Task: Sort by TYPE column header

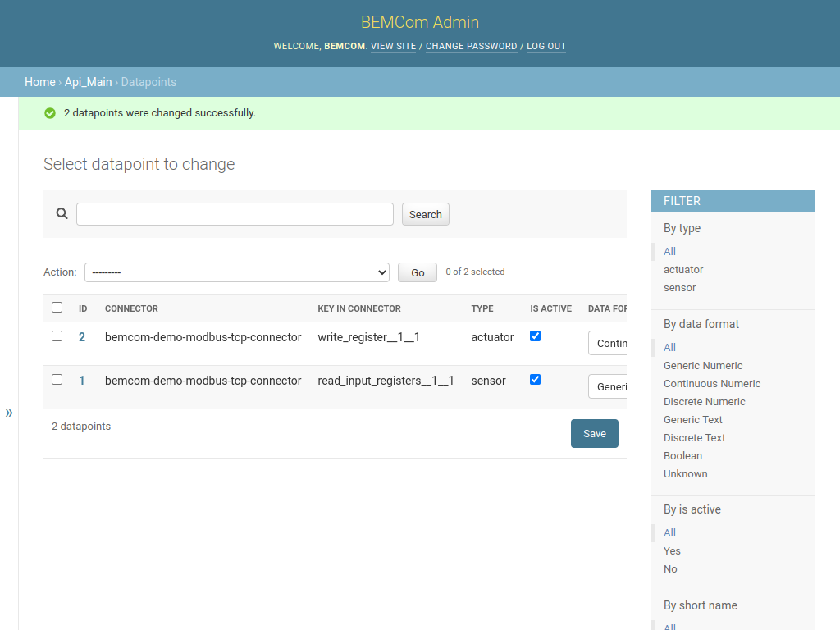Action: (482, 308)
